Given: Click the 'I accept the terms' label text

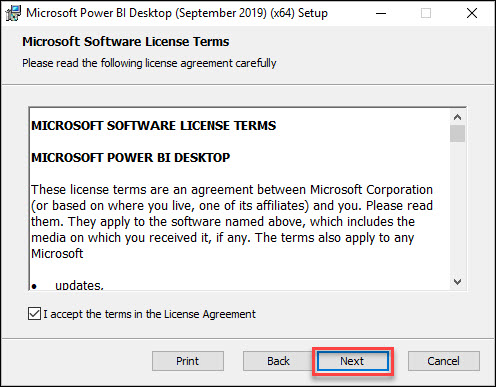Looking at the screenshot, I should 149,314.
